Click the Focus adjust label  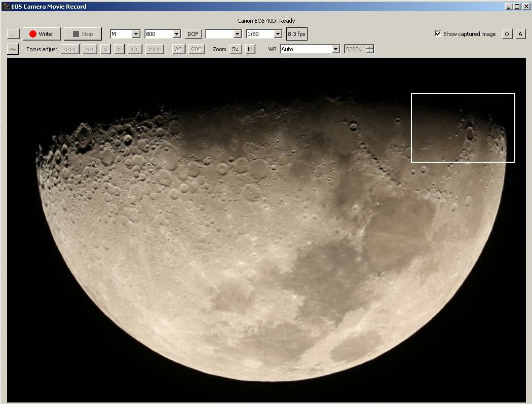coord(42,49)
